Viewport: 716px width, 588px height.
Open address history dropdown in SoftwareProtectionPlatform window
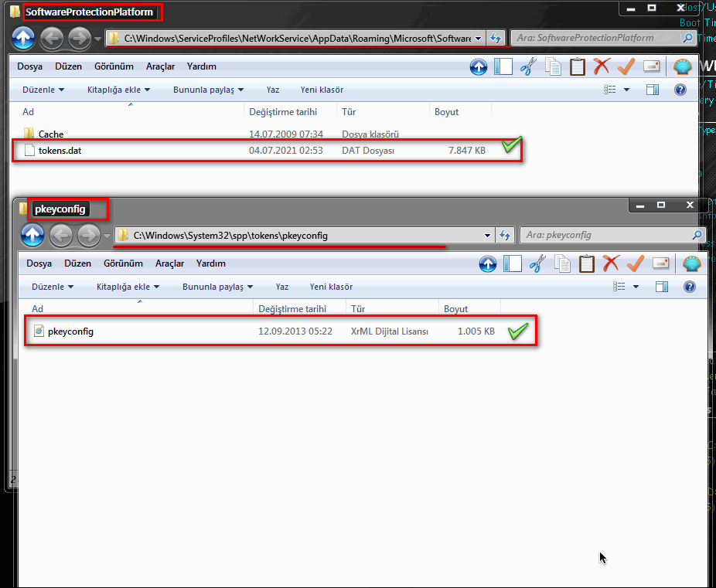[478, 39]
